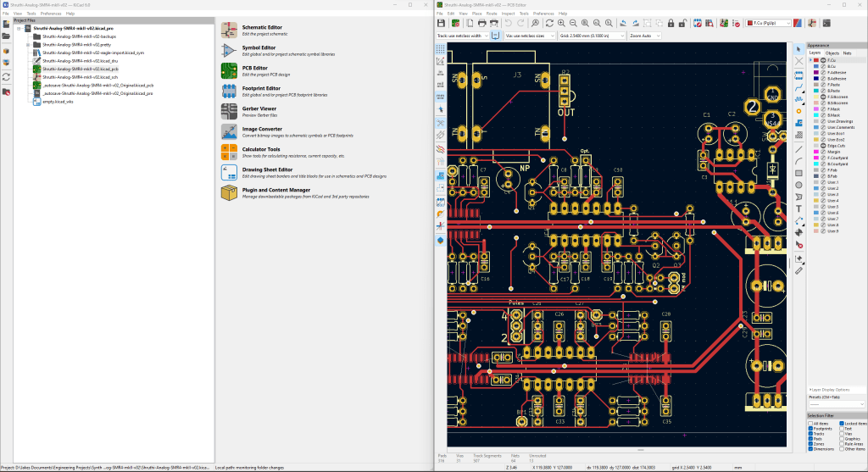Select the Add Text tool
868x472 pixels.
[x=798, y=208]
